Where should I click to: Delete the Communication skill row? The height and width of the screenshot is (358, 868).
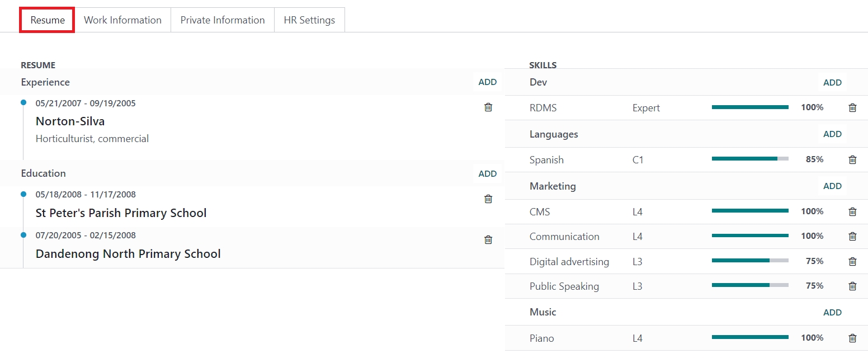point(852,236)
